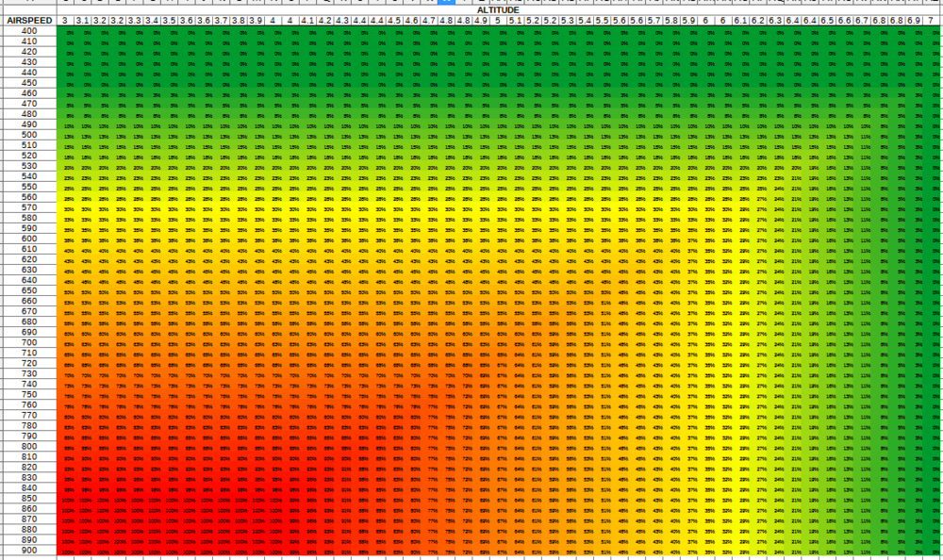
Task: Select airspeed row label 510
Action: pyautogui.click(x=29, y=145)
